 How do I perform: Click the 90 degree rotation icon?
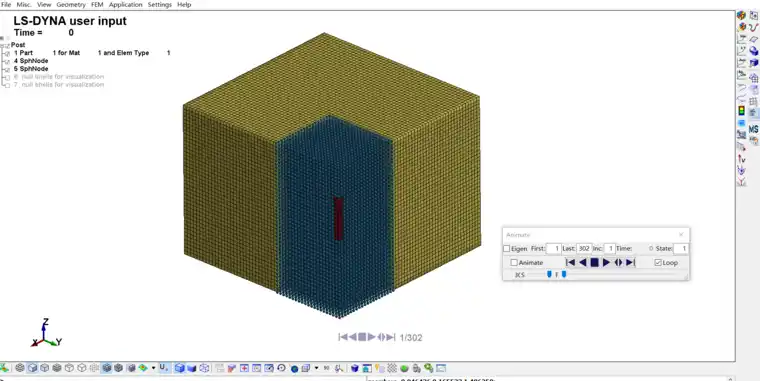tap(326, 368)
